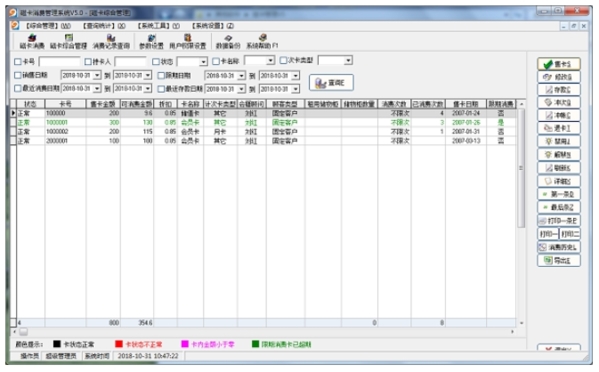
Task: Open the 【系统工具】 menu
Action: click(x=159, y=26)
